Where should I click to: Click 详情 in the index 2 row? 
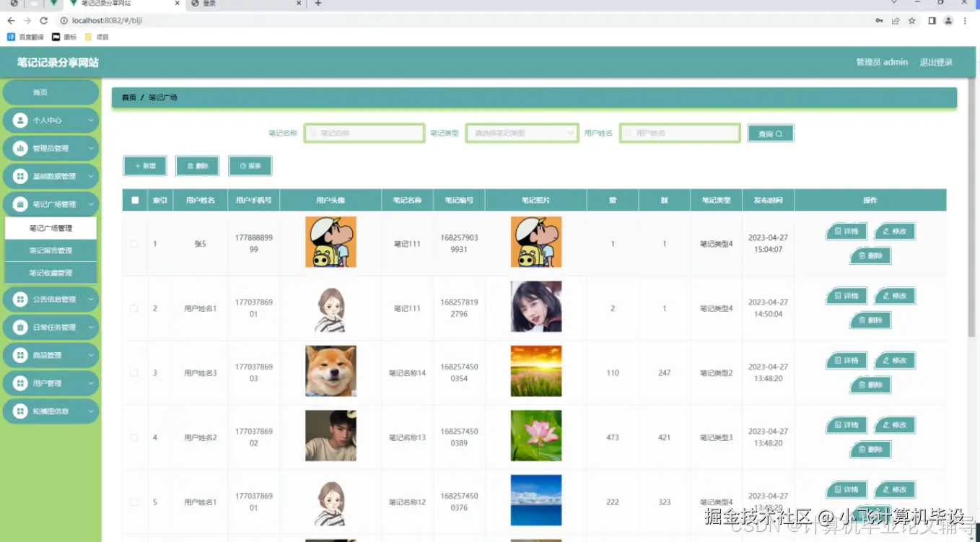coord(846,296)
